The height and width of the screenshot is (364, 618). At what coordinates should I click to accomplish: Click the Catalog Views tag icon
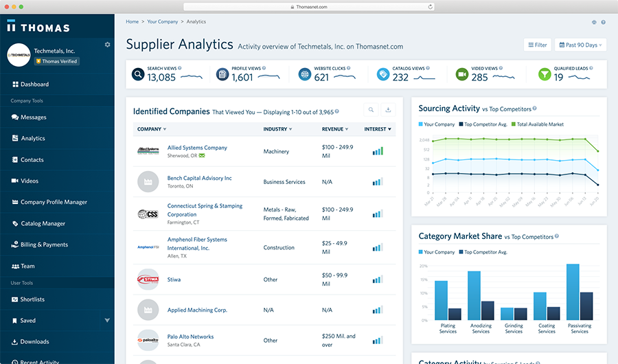pos(383,73)
